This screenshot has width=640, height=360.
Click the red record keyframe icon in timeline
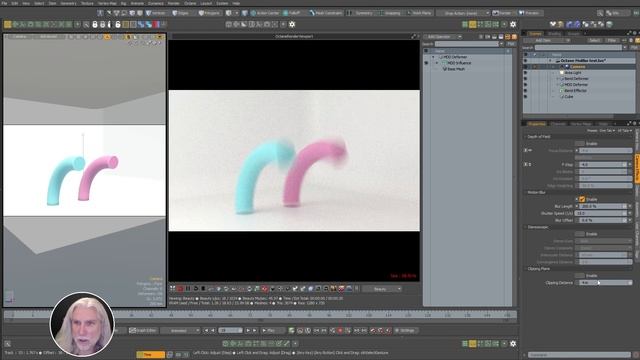pos(340,330)
